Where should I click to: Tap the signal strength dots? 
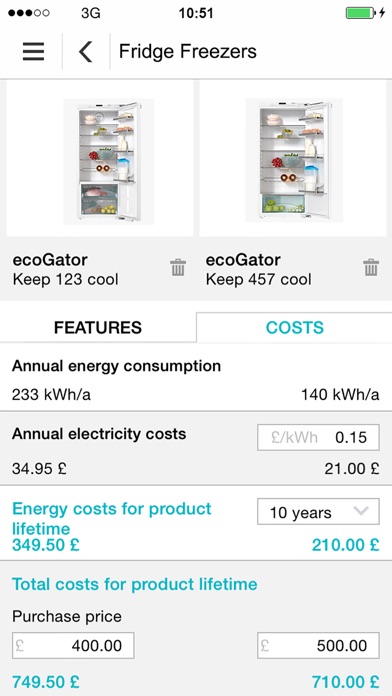pyautogui.click(x=28, y=13)
